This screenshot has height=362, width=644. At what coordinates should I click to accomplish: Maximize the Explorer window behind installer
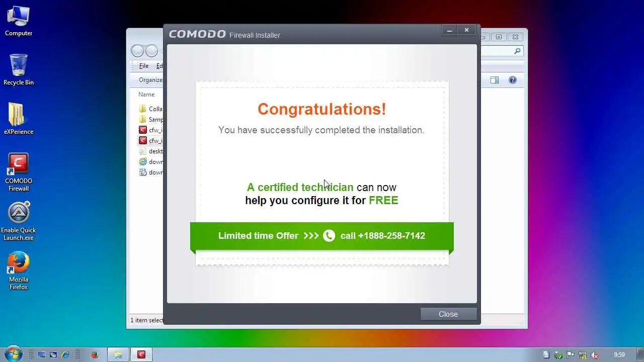499,37
